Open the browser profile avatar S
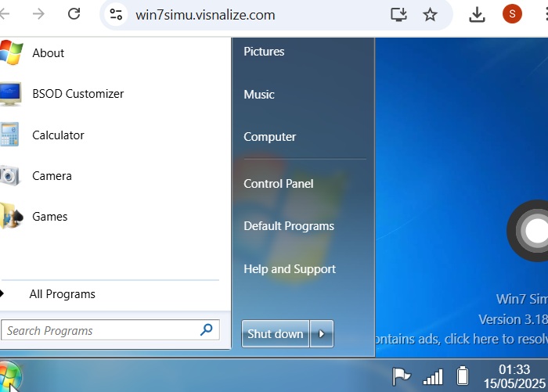The image size is (548, 392). click(512, 14)
